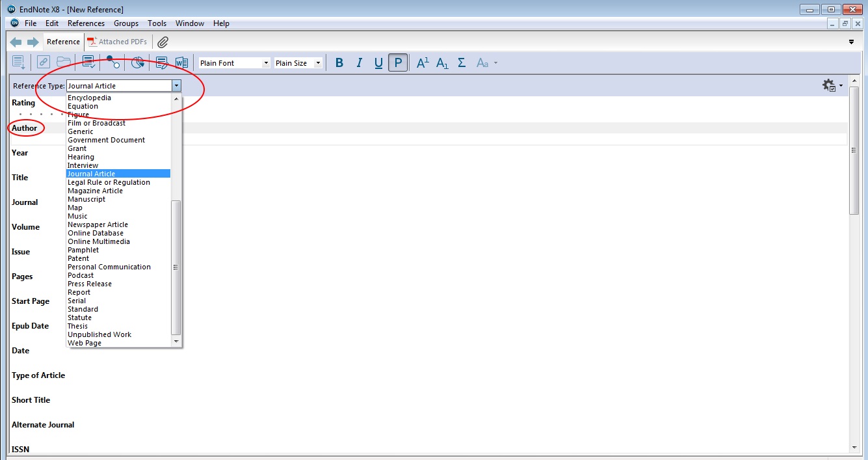Image resolution: width=868 pixels, height=460 pixels.
Task: Select Map reference type
Action: pyautogui.click(x=75, y=208)
